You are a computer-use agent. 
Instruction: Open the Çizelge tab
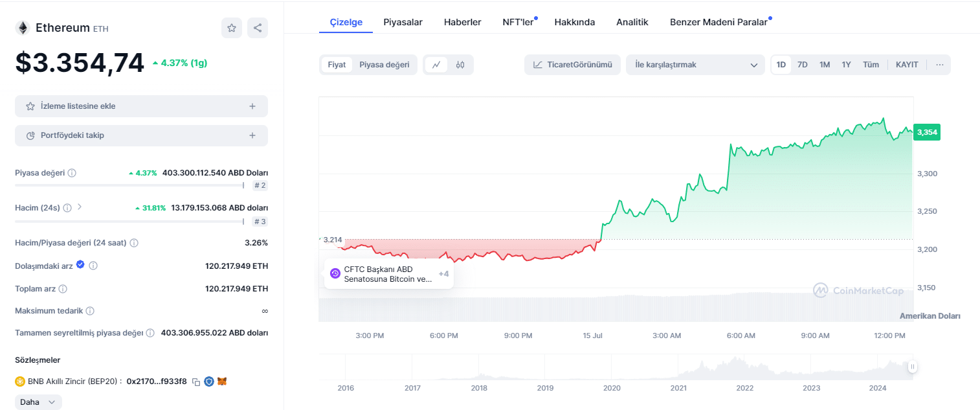[346, 22]
